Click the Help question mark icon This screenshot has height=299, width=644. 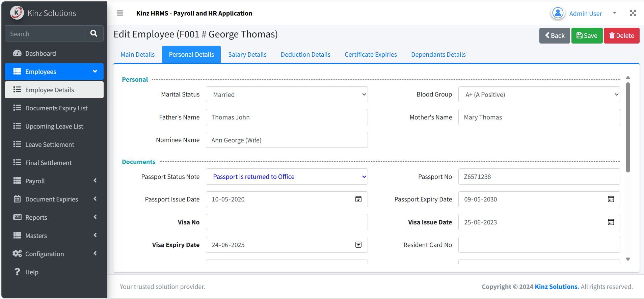point(17,272)
